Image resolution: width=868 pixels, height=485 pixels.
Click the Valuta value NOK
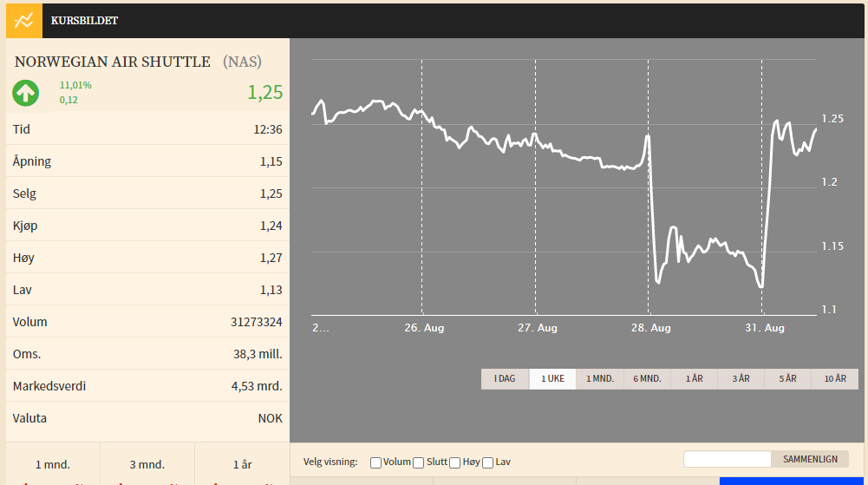271,418
